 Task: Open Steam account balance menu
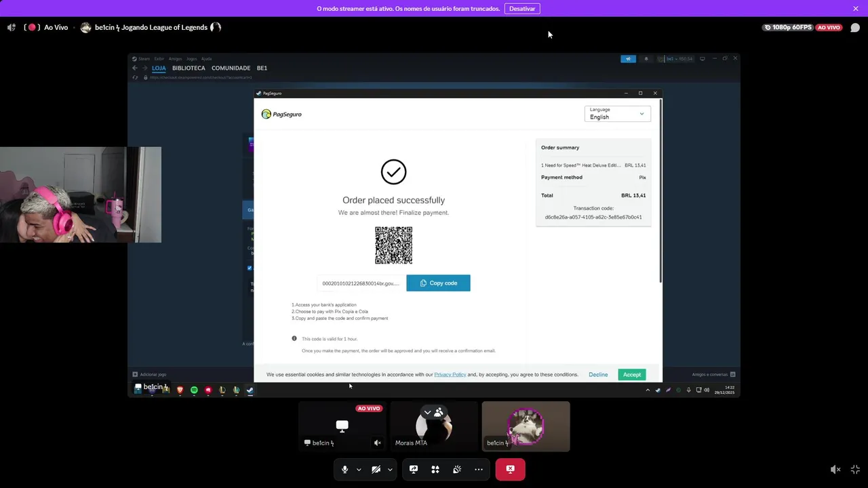(x=675, y=59)
